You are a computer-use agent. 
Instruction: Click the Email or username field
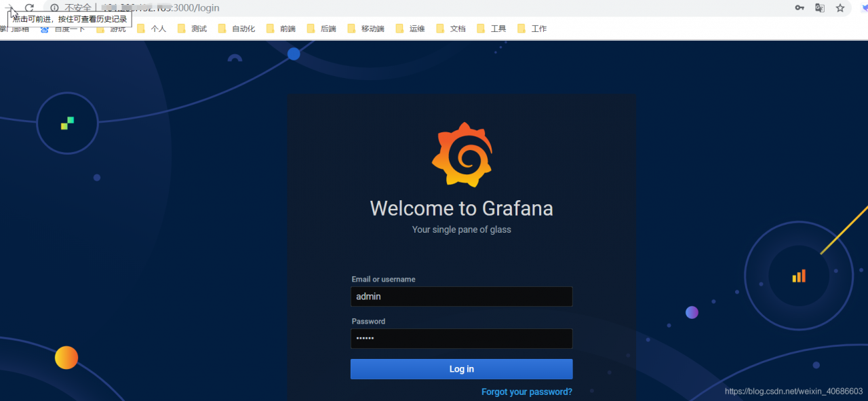461,297
